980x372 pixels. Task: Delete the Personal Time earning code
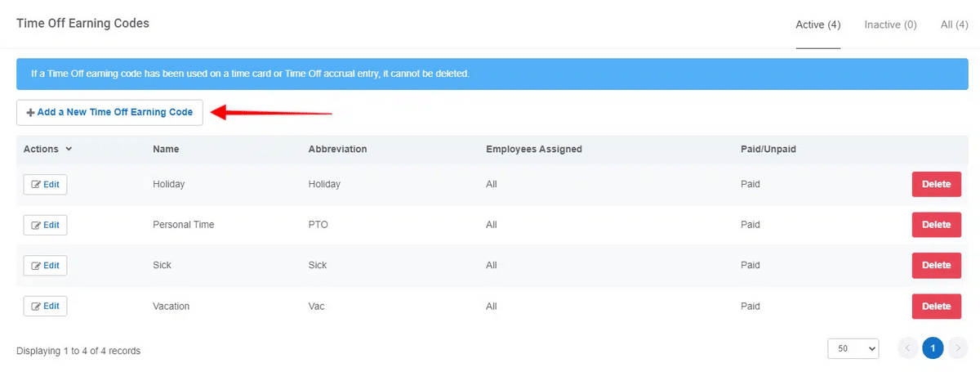coord(936,225)
